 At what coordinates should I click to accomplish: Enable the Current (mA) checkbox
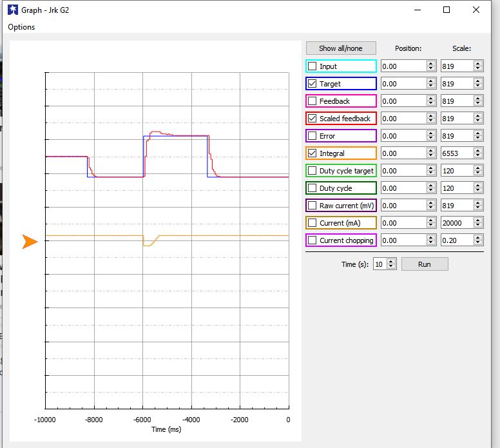click(x=312, y=223)
